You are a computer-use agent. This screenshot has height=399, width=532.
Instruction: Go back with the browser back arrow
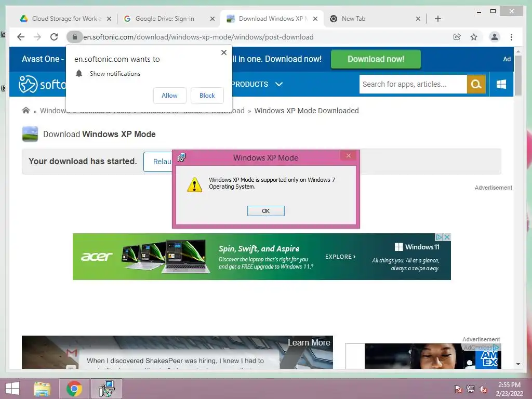pyautogui.click(x=21, y=37)
